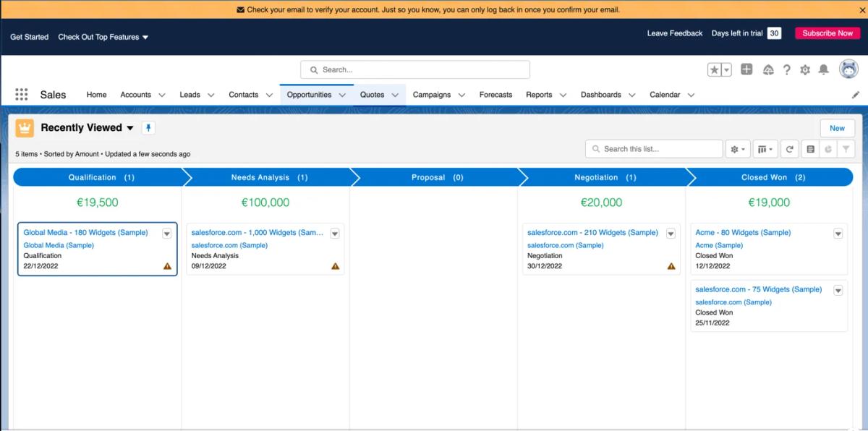Viewport: 868px width, 431px height.
Task: Open the filters funnel icon
Action: (x=846, y=149)
